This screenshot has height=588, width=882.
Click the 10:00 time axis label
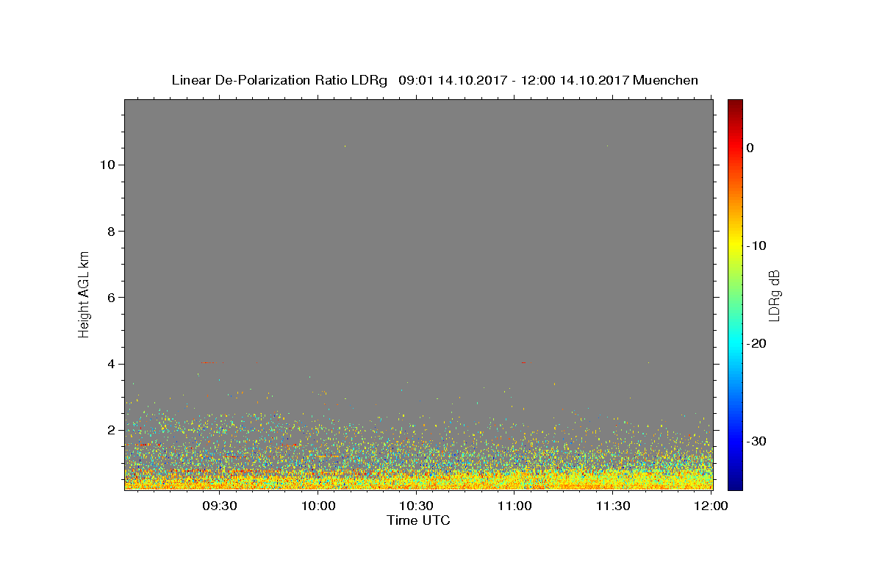tap(318, 506)
